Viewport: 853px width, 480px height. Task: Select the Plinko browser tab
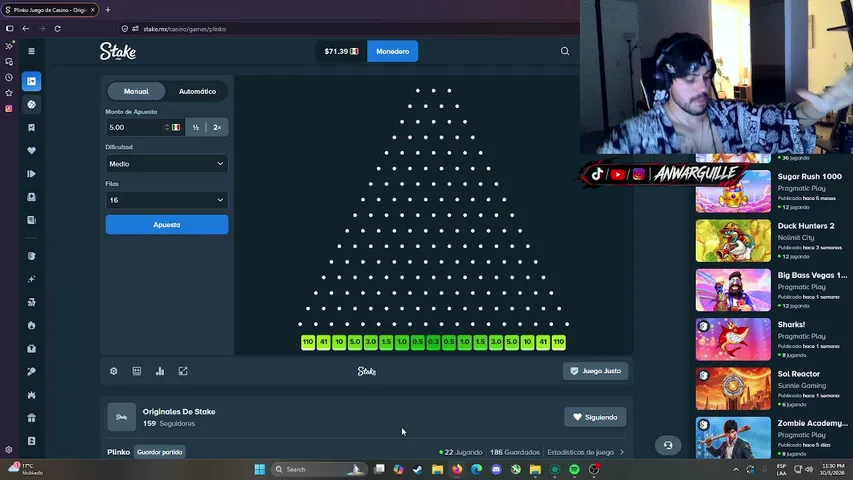[x=49, y=10]
